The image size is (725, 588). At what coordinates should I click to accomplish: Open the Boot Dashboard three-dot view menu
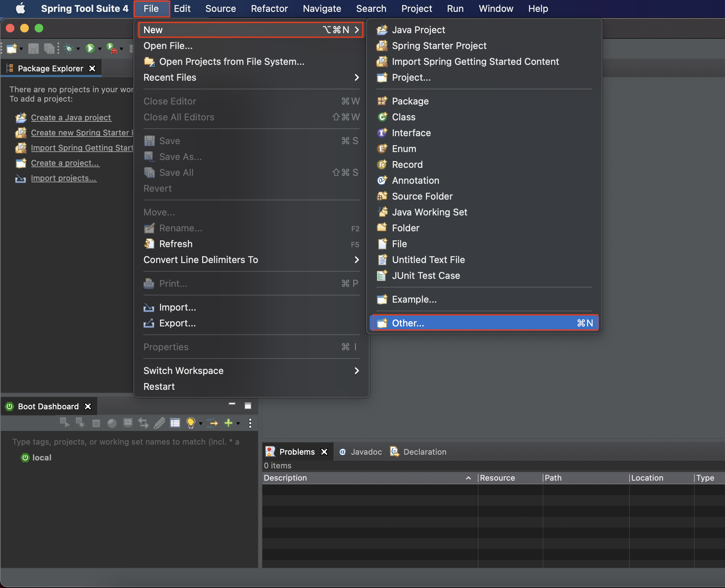tap(250, 423)
